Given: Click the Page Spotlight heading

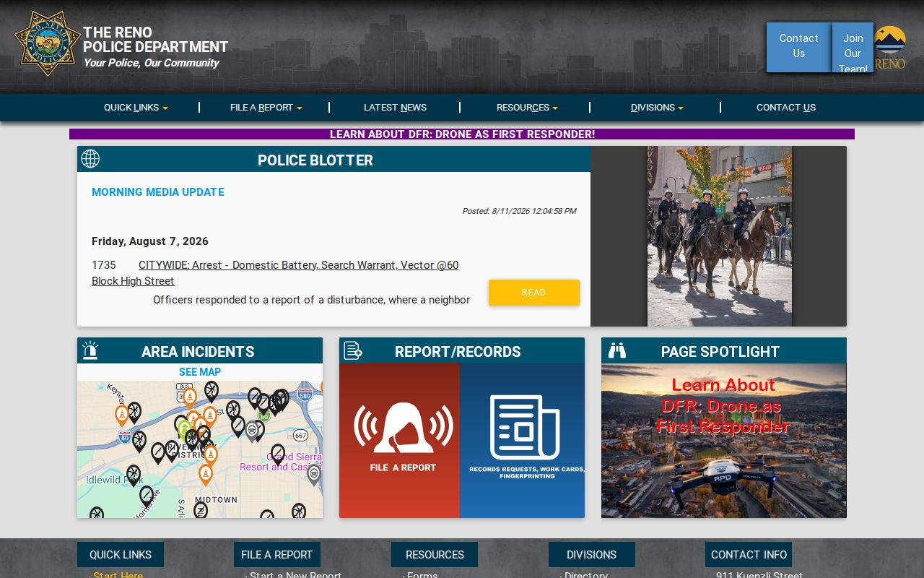Looking at the screenshot, I should point(720,352).
